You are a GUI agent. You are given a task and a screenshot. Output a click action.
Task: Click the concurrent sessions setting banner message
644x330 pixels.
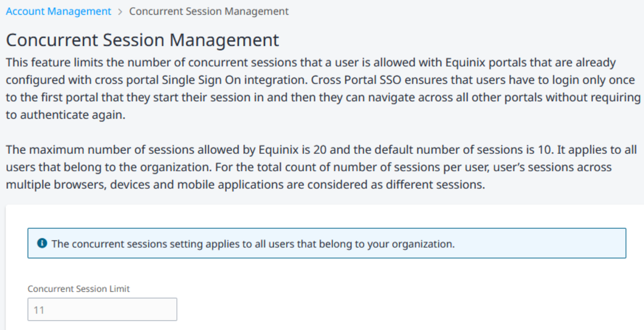(x=253, y=244)
